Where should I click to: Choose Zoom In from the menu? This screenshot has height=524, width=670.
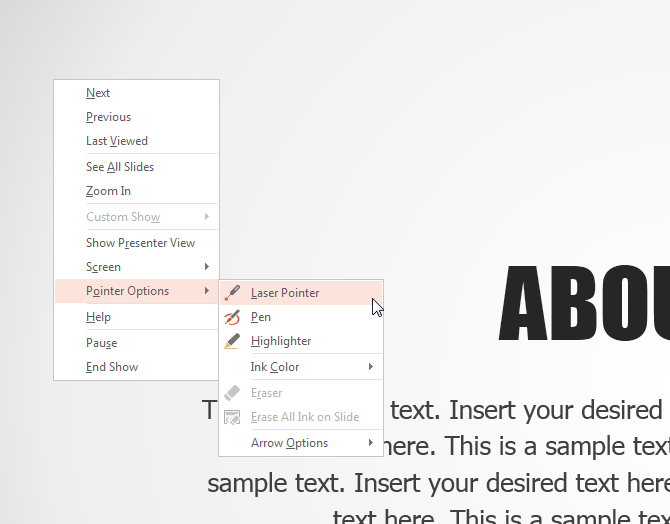point(137,191)
